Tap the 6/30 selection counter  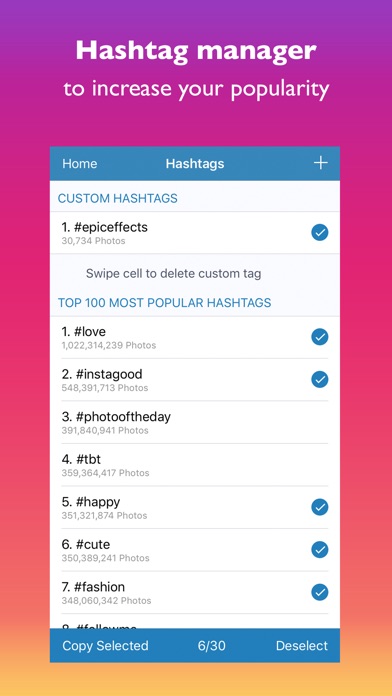pyautogui.click(x=212, y=645)
